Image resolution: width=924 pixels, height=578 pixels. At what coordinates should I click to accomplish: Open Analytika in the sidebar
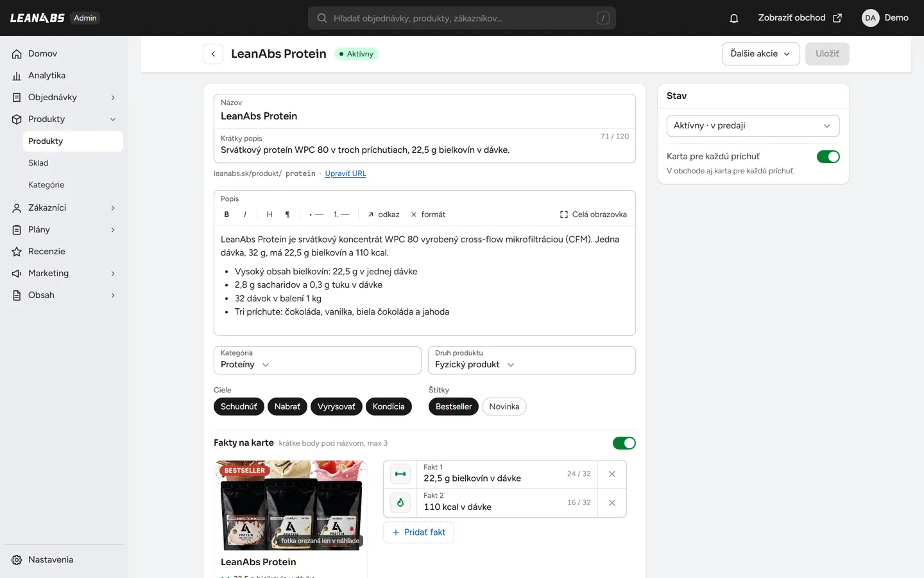click(x=64, y=76)
